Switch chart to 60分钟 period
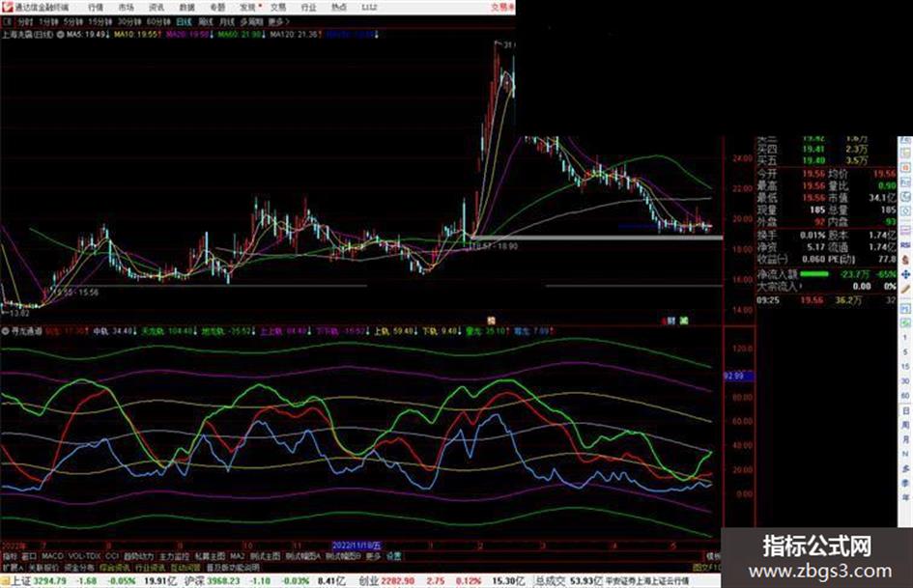913x588 pixels. point(157,22)
